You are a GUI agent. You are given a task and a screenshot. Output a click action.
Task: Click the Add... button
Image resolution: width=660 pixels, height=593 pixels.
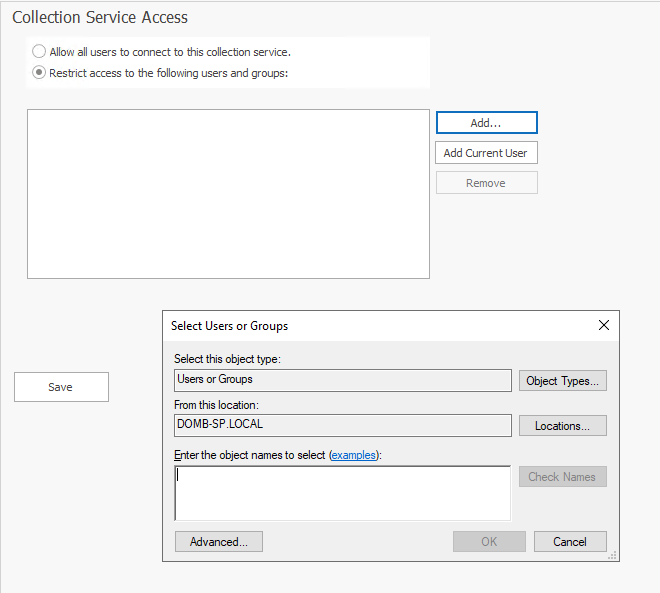click(x=486, y=122)
